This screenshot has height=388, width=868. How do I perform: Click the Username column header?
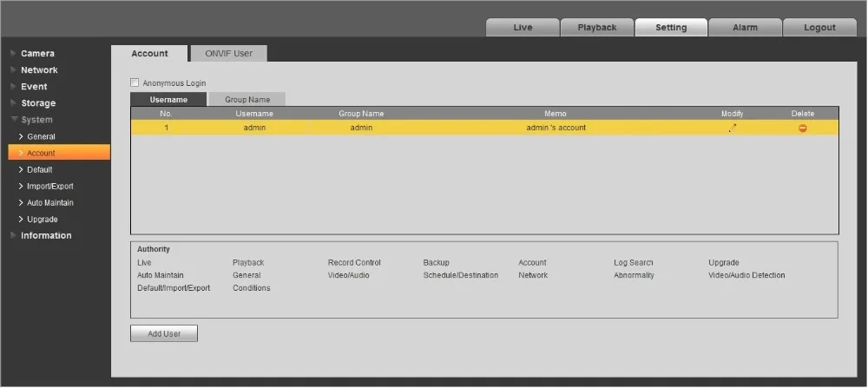click(254, 114)
